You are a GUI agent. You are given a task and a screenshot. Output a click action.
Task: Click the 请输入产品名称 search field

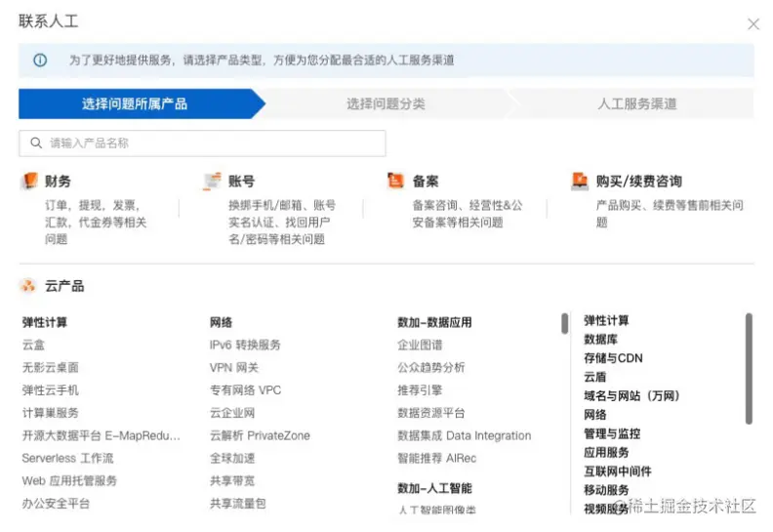(x=202, y=143)
